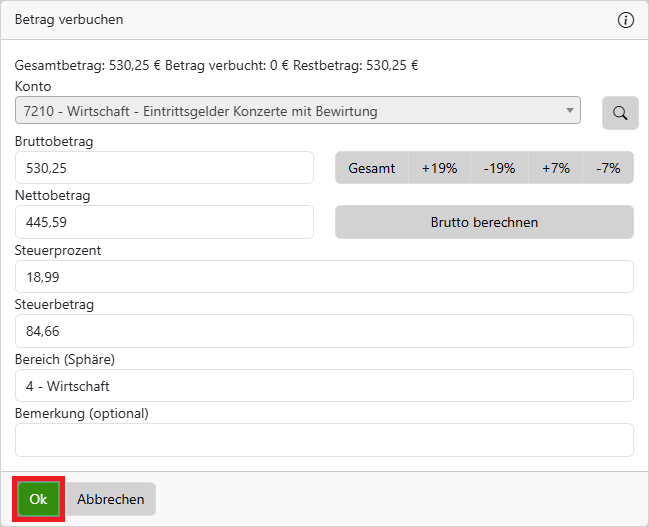Screen dimensions: 649x527
Task: Click the Gesamtbetrag summary line text
Action: click(216, 66)
